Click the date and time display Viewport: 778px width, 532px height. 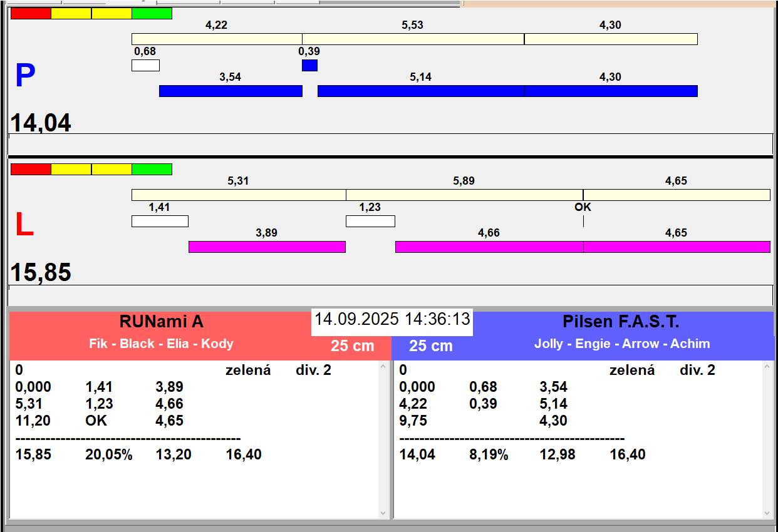point(392,319)
